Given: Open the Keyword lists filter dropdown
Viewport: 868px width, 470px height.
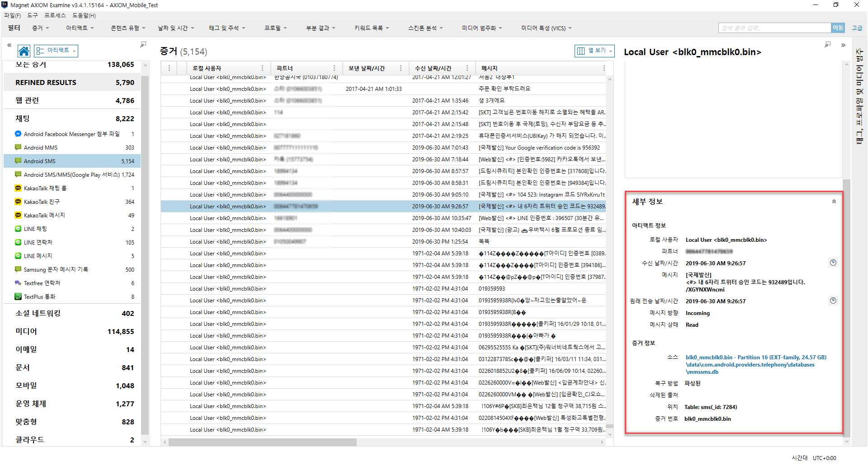Looking at the screenshot, I should (372, 28).
